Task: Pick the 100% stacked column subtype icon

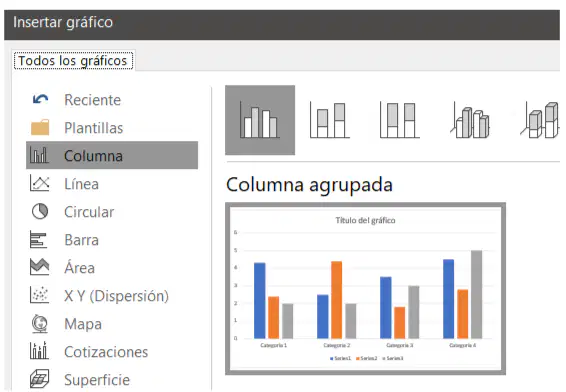Action: [x=400, y=120]
